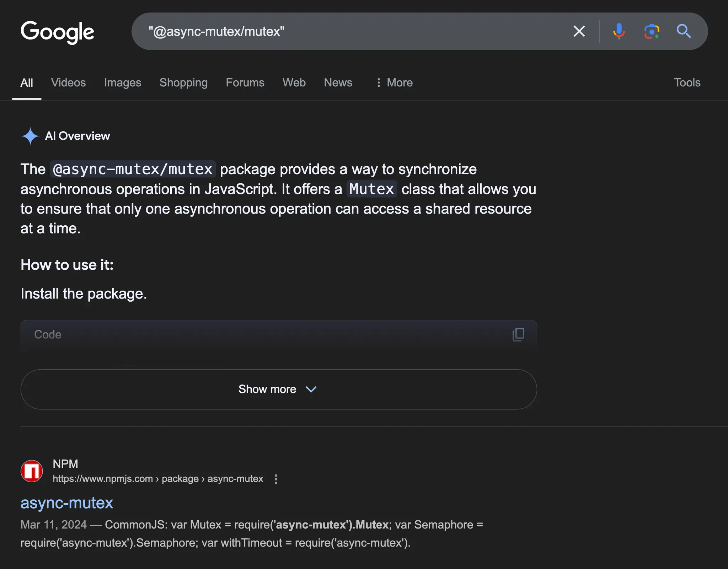Open the More search filters dropdown
This screenshot has height=569, width=728.
tap(394, 82)
